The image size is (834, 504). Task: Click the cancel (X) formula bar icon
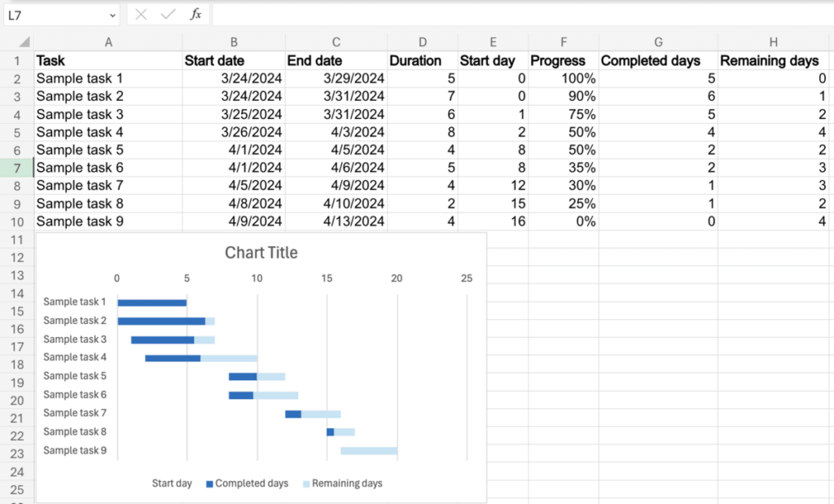pos(141,15)
